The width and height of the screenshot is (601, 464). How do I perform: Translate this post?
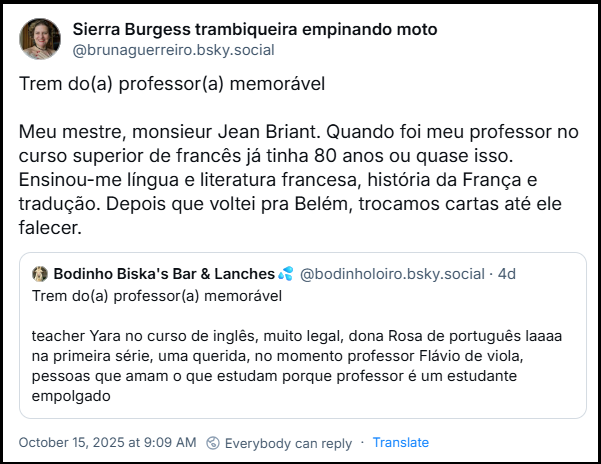pyautogui.click(x=401, y=443)
